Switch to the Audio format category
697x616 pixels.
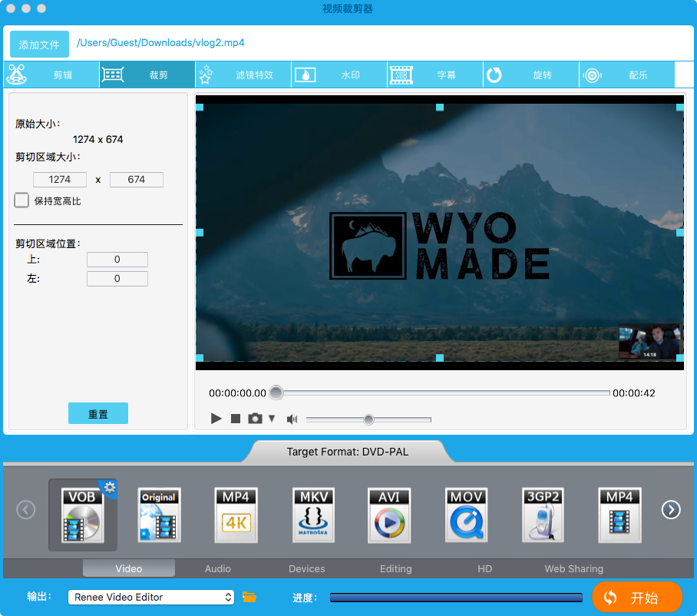pos(218,568)
